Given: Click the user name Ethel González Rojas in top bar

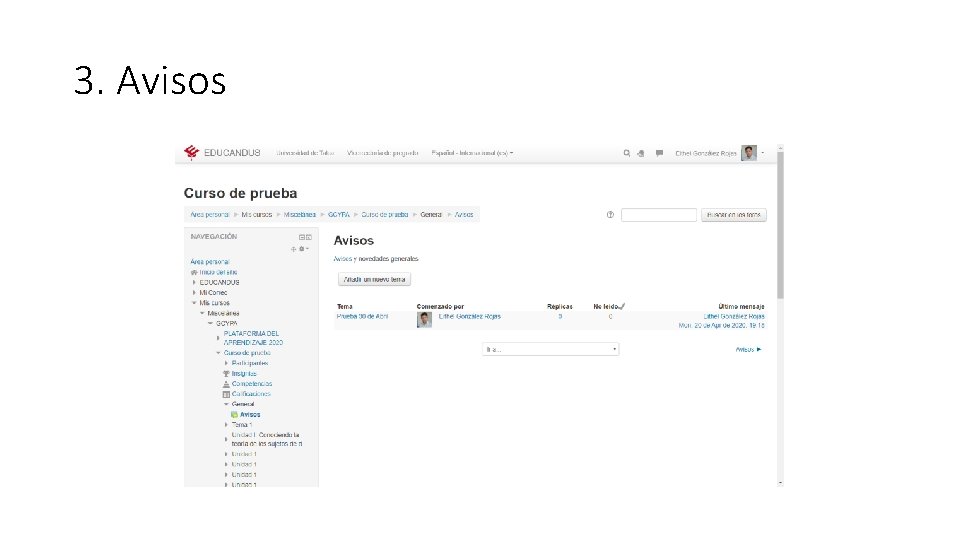Looking at the screenshot, I should tap(705, 153).
